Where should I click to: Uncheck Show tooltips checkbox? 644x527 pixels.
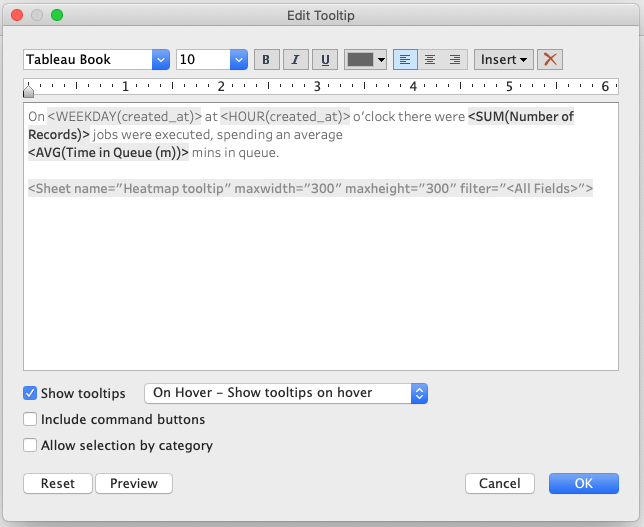pyautogui.click(x=30, y=393)
